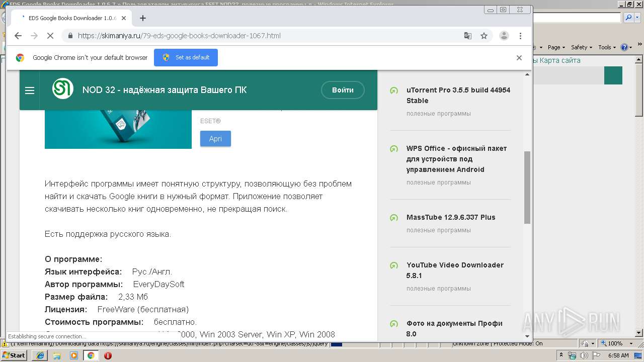644x362 pixels.
Task: Click the Apri ad button
Action: pos(215,139)
